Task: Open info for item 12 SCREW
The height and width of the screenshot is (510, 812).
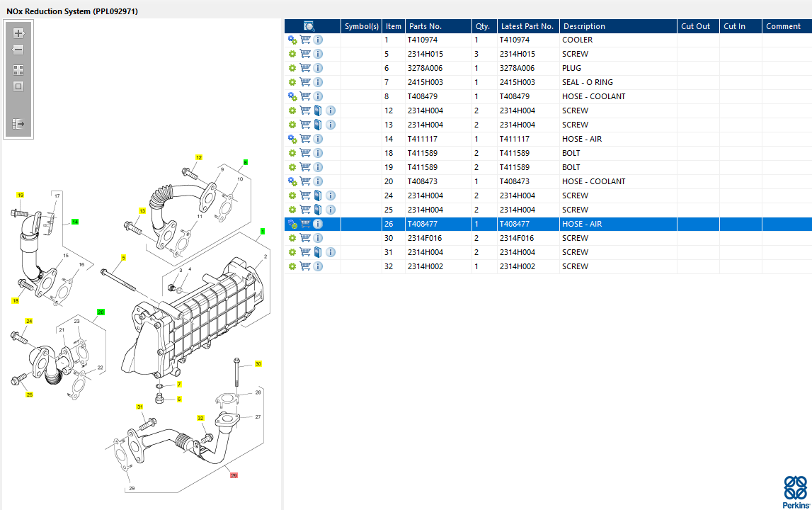Action: point(331,110)
